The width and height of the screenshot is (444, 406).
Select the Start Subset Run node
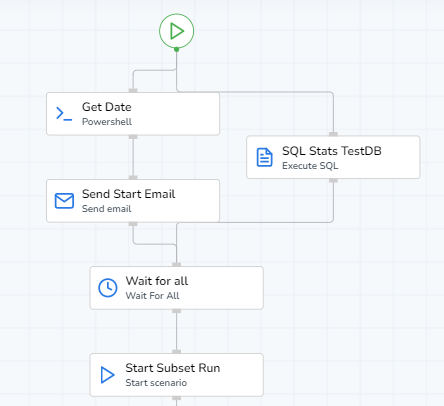point(176,375)
